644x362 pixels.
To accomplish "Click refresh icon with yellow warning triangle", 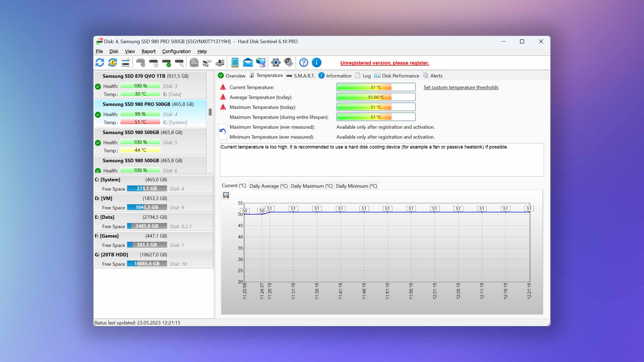I will [113, 63].
